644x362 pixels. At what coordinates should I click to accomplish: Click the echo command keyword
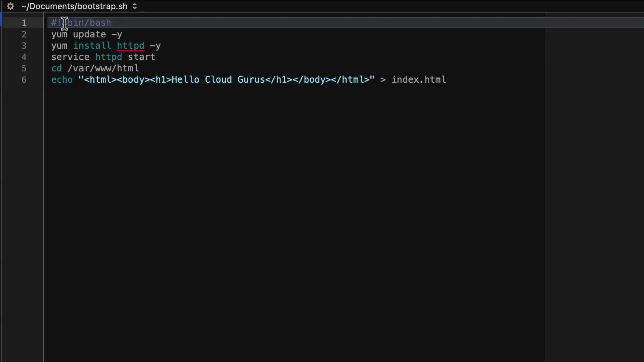pos(62,80)
